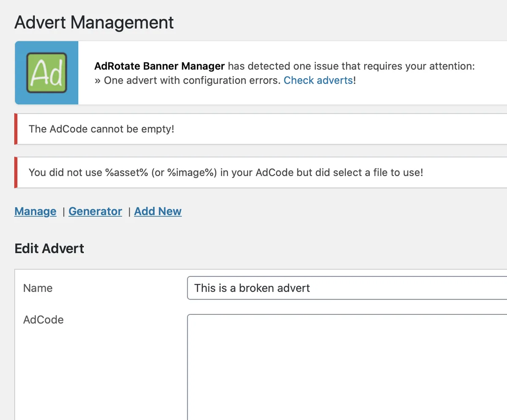The height and width of the screenshot is (420, 507).
Task: Click the Name field label
Action: 38,288
